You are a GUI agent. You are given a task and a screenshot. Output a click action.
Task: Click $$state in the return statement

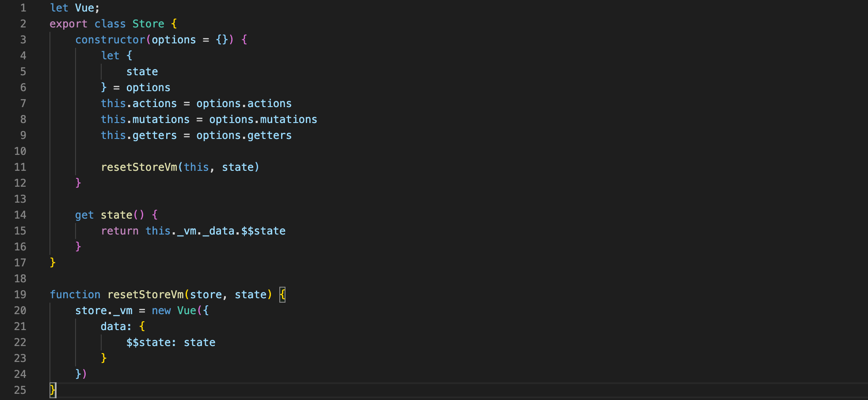tap(263, 231)
